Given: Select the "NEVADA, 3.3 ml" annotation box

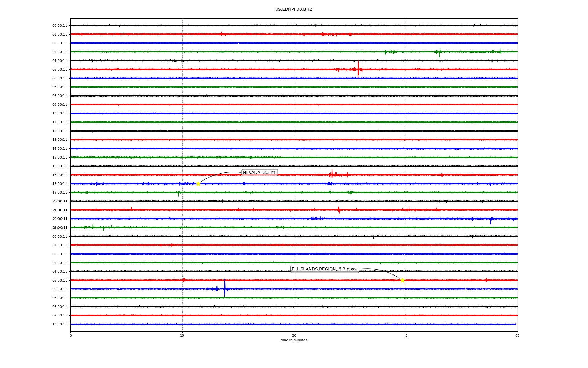Looking at the screenshot, I should click(x=259, y=173).
